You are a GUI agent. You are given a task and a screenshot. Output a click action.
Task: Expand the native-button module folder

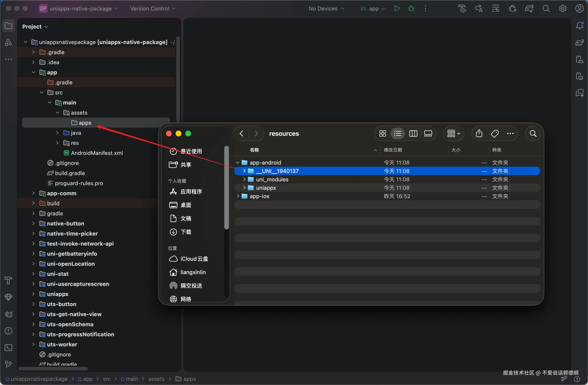coord(33,224)
